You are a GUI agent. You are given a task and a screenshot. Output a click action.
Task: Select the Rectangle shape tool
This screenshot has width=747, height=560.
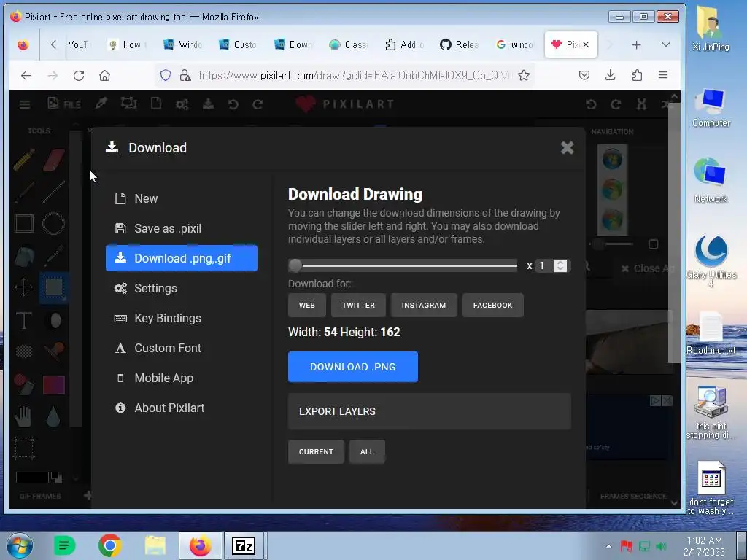[24, 223]
